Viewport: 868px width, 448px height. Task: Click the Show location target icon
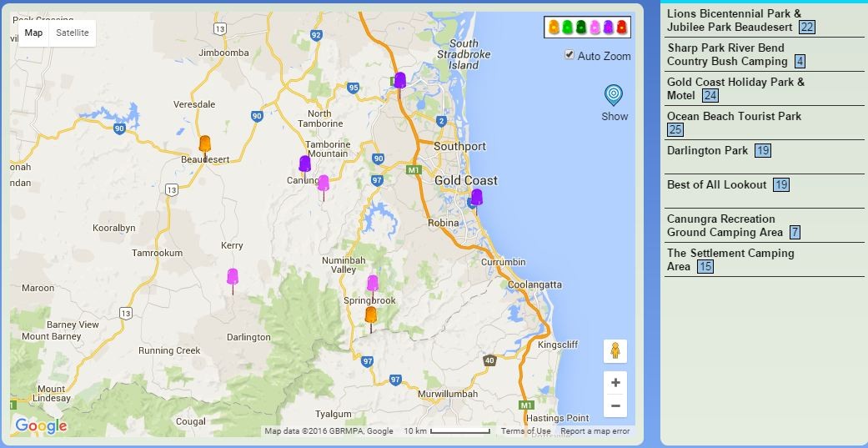click(x=614, y=94)
